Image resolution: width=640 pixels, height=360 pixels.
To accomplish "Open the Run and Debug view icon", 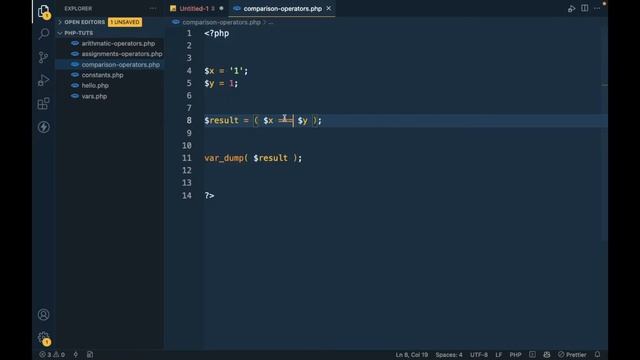I will click(43, 80).
